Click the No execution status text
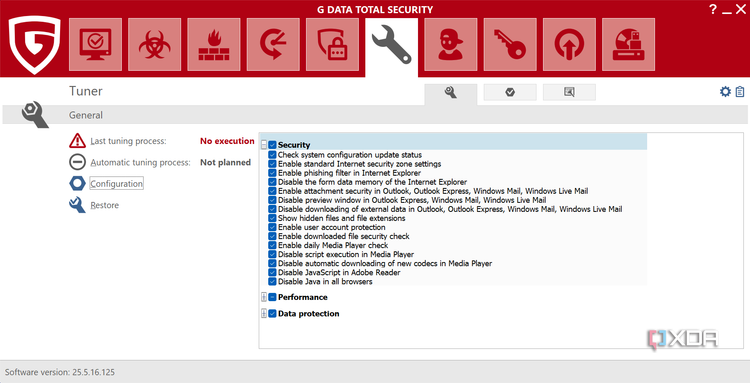 tap(227, 141)
